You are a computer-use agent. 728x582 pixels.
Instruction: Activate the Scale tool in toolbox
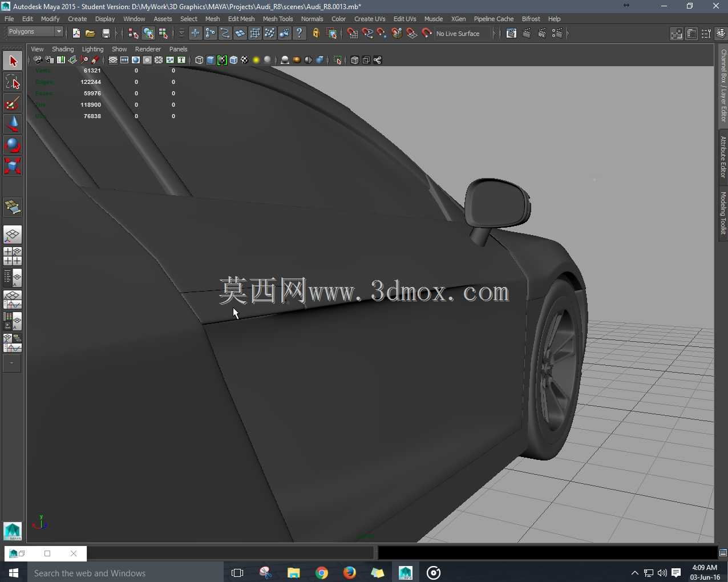pyautogui.click(x=13, y=166)
